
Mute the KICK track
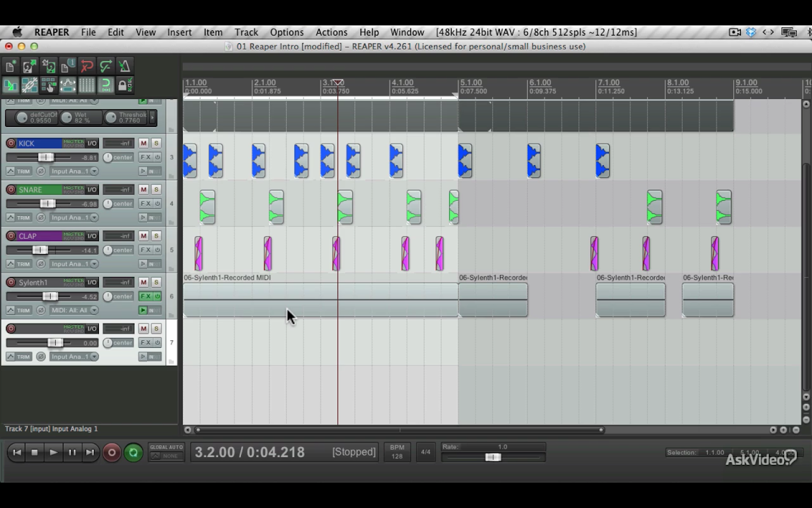point(143,144)
